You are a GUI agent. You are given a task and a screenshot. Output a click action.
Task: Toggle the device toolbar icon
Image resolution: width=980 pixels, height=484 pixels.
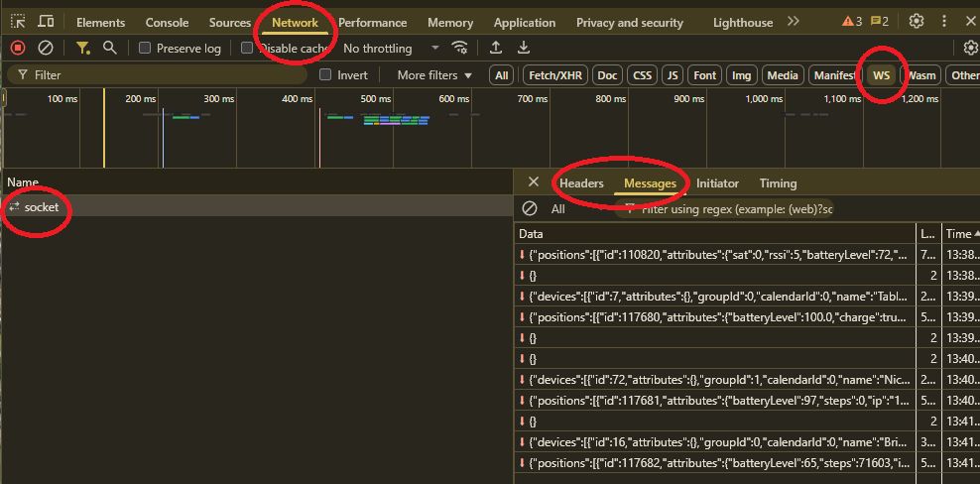tap(46, 22)
